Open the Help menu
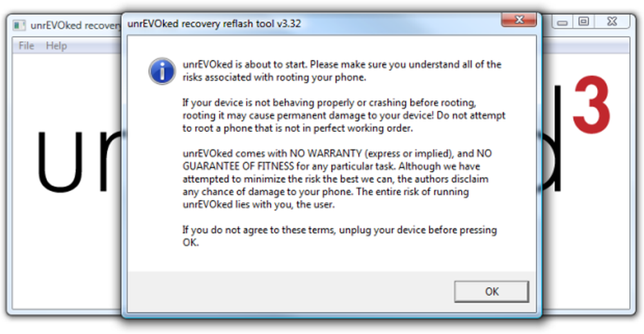This screenshot has width=644, height=334. click(x=56, y=46)
